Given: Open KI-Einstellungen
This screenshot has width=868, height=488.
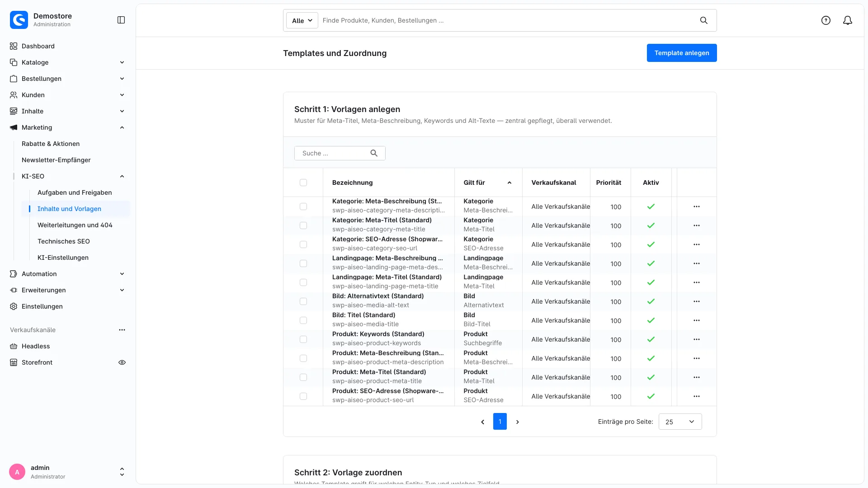Looking at the screenshot, I should 63,258.
